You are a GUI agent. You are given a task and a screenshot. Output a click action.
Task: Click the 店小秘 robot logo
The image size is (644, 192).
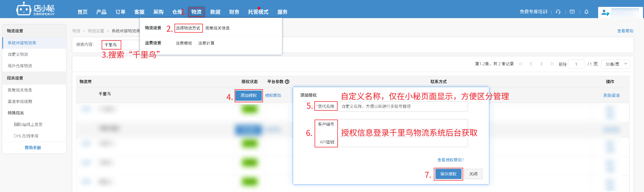(x=24, y=9)
